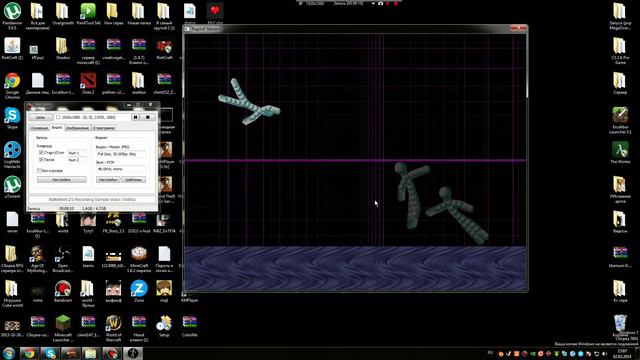Open the desktop icon labeled uTorrent
The height and width of the screenshot is (360, 640).
12,184
